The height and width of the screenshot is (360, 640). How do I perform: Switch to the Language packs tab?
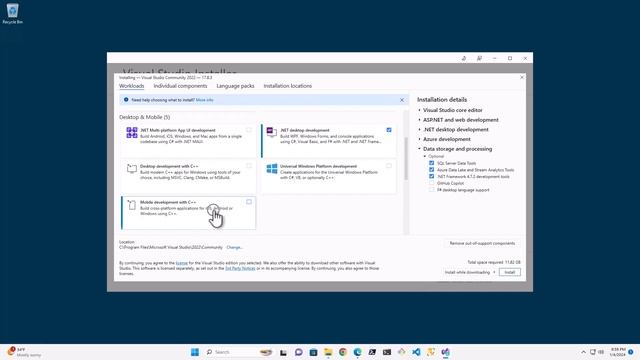[x=235, y=86]
